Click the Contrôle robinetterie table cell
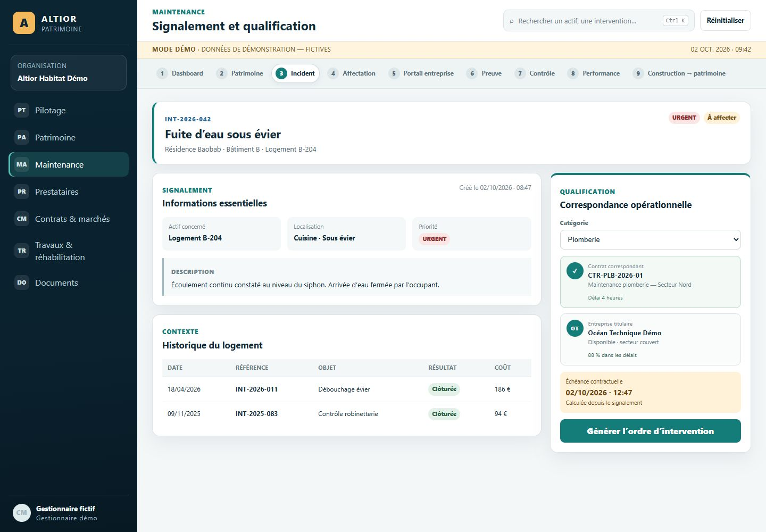This screenshot has width=766, height=532. click(x=348, y=413)
